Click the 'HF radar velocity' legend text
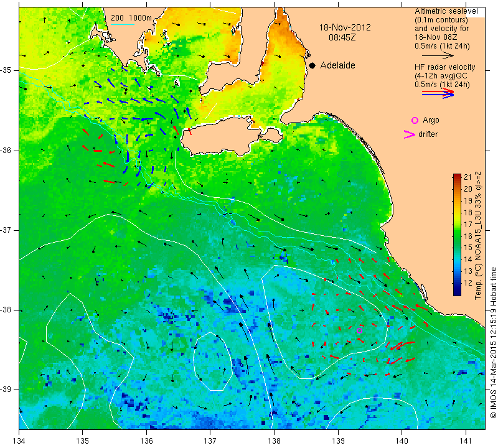Image resolution: width=498 pixels, height=448 pixels. click(x=445, y=67)
